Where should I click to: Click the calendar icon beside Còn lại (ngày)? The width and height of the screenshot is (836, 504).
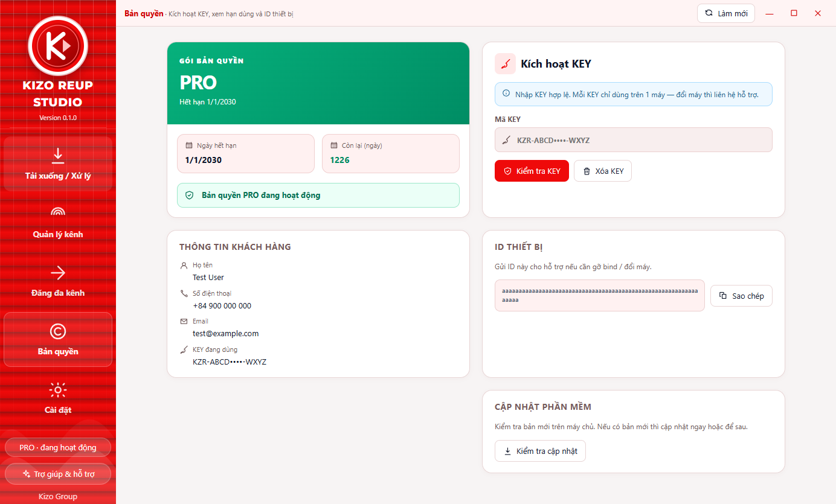pyautogui.click(x=334, y=145)
